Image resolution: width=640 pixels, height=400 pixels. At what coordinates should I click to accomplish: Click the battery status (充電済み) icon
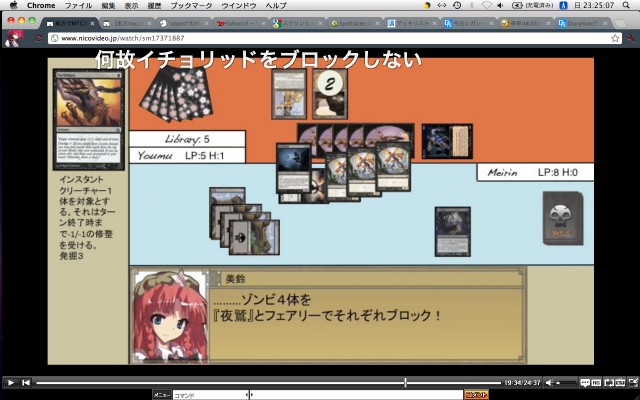(x=533, y=5)
